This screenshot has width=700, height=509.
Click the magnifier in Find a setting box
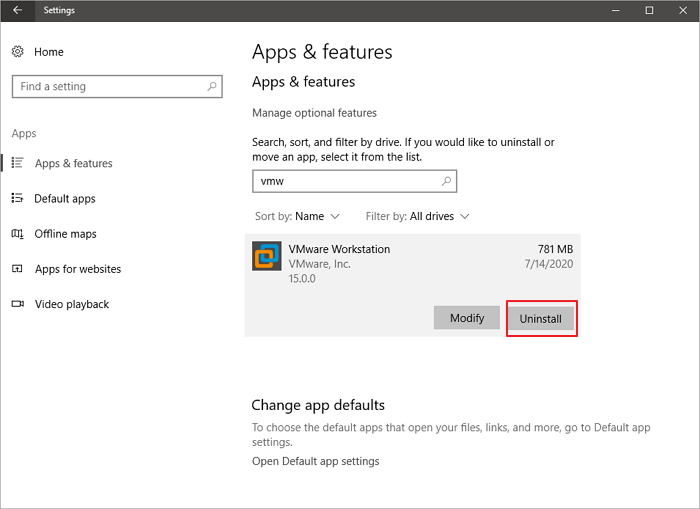(212, 87)
